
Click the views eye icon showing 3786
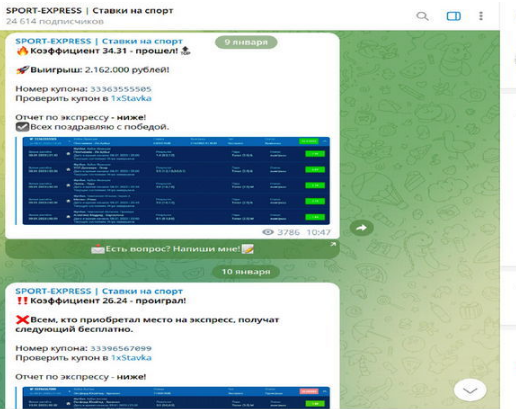[x=268, y=232]
